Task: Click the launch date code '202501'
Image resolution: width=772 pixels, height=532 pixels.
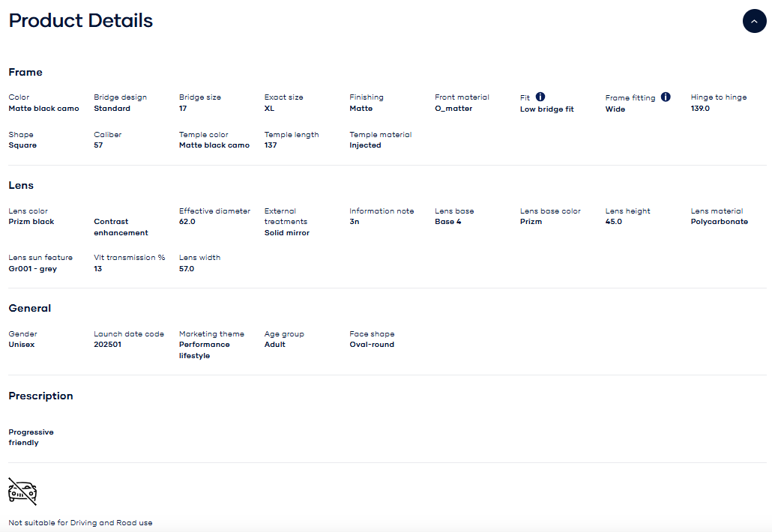Action: [x=107, y=345]
